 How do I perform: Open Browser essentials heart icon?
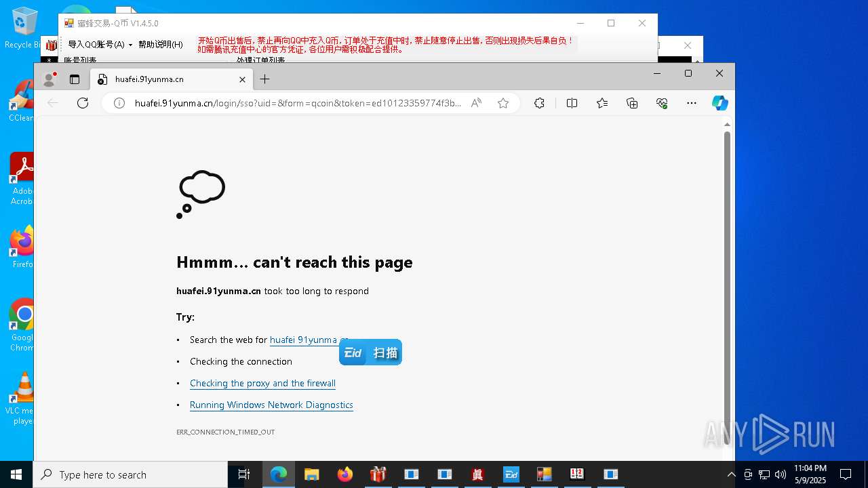click(x=662, y=103)
